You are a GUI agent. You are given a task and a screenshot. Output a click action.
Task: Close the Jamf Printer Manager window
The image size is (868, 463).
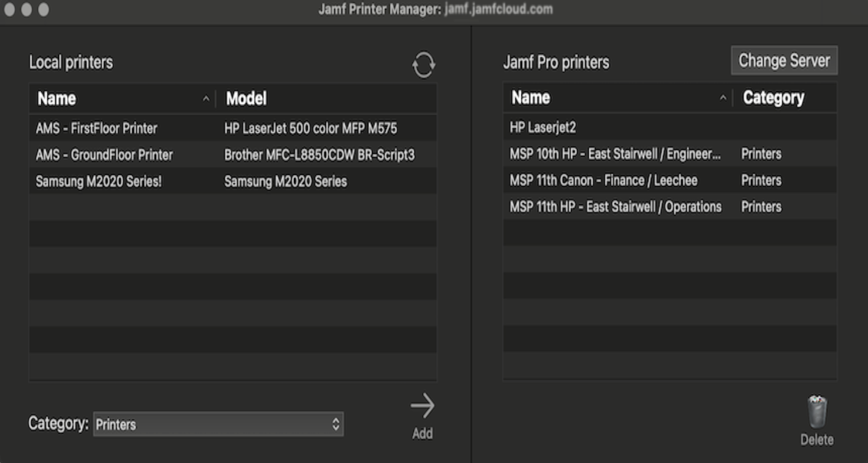coord(9,9)
